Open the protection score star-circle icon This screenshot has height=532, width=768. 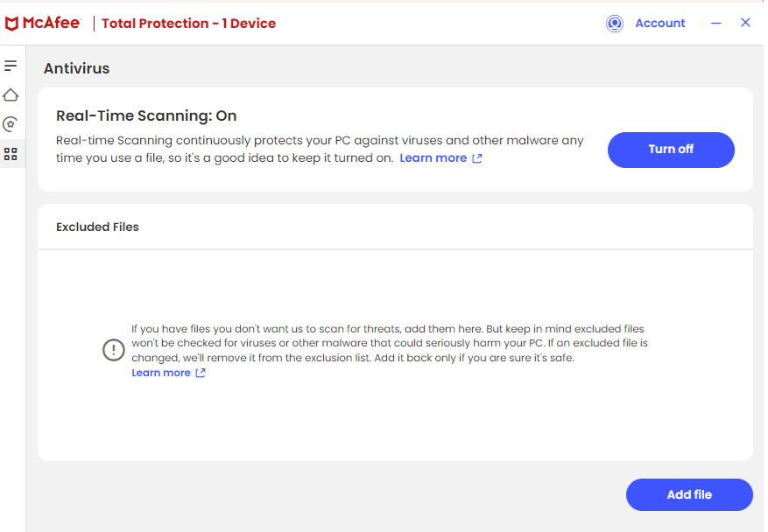[11, 124]
